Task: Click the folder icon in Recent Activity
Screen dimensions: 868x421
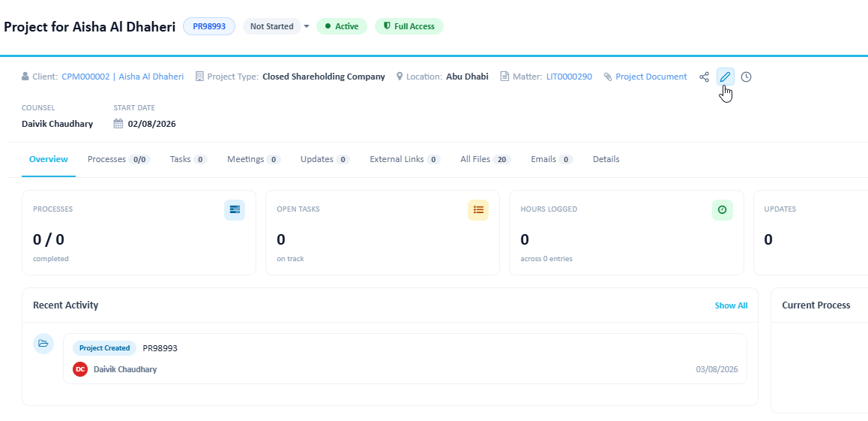Action: pos(43,344)
